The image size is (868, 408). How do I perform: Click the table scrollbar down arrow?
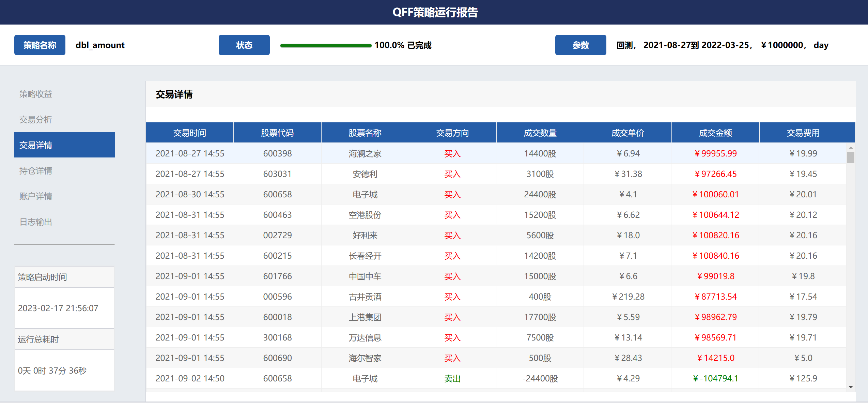pos(851,387)
